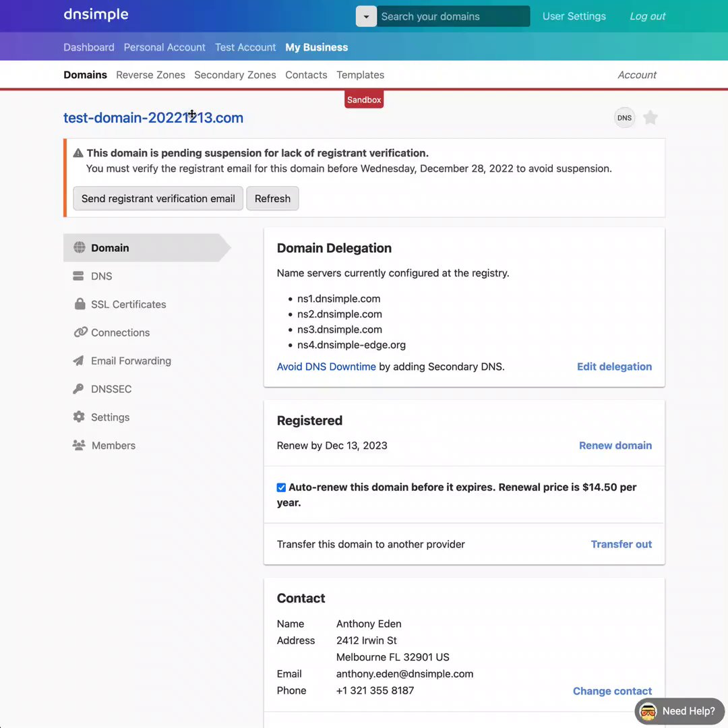This screenshot has width=728, height=728.
Task: Open Connections section
Action: pos(120,333)
